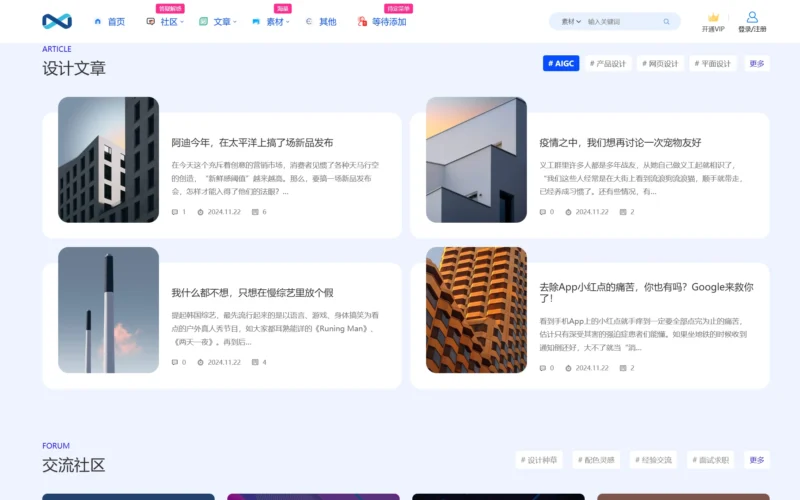Screen dimensions: 800x500
Task: Open the 素材 search category dropdown
Action: [x=572, y=21]
